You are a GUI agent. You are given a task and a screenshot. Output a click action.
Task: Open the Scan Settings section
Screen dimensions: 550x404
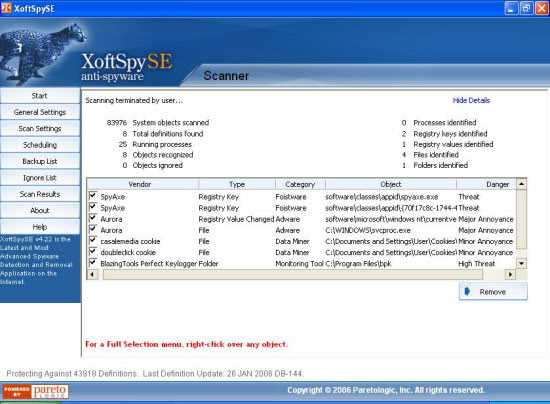[40, 129]
